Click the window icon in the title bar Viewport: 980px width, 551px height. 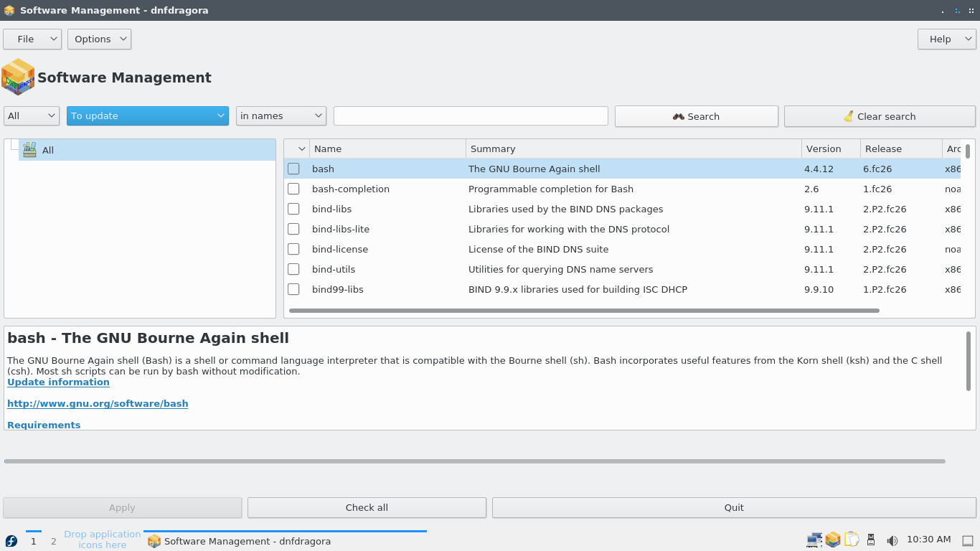coord(9,10)
